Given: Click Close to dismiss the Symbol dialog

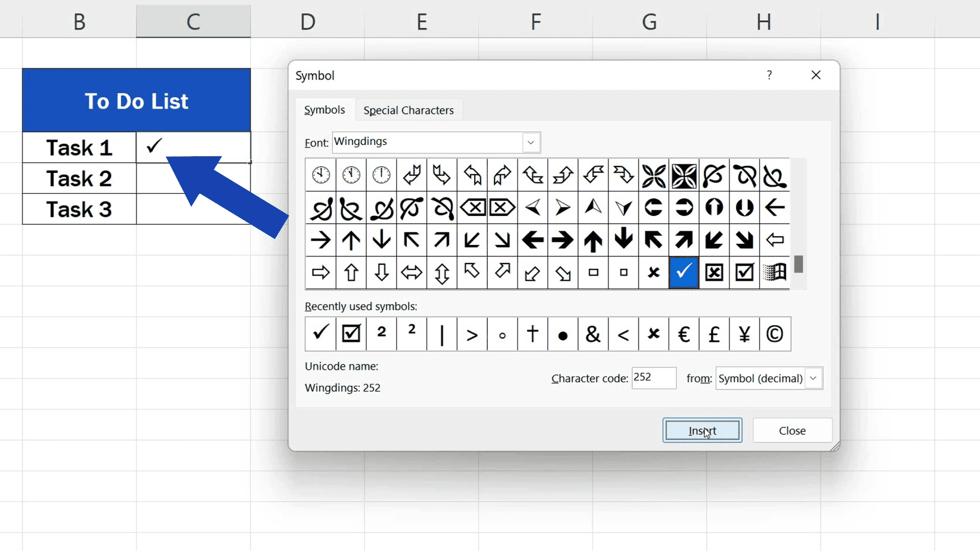Looking at the screenshot, I should 792,430.
